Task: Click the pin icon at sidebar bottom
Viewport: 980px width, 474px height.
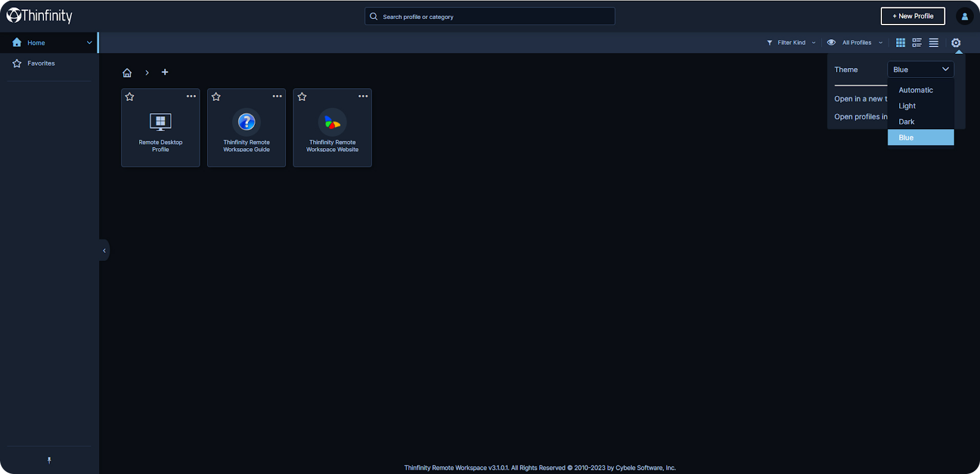Action: pyautogui.click(x=49, y=460)
